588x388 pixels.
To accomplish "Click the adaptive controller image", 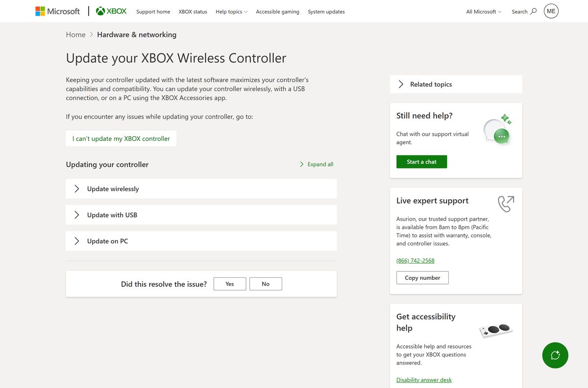I will pos(496,330).
